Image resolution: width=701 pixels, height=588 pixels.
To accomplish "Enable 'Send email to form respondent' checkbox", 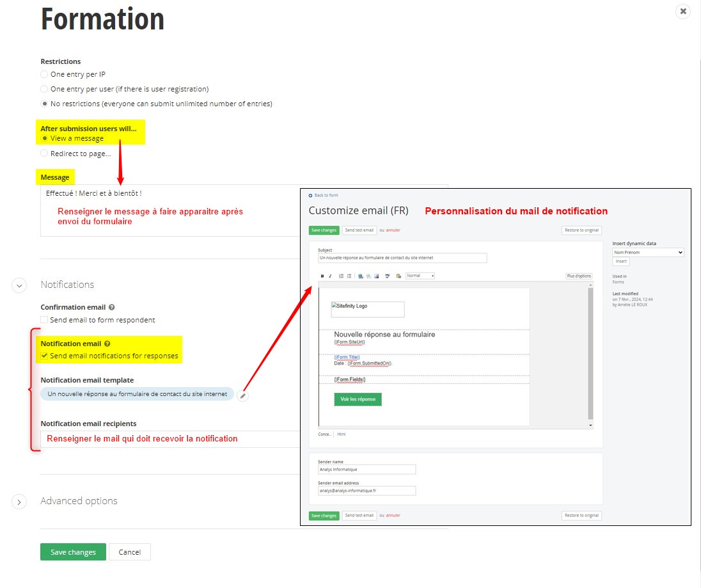I will click(x=44, y=320).
